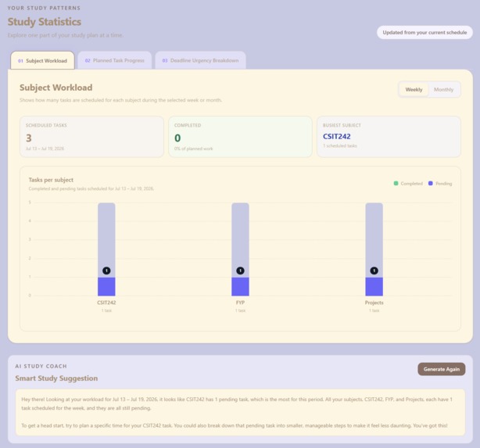
Task: Click the purple Pending legend swatch
Action: coord(431,183)
